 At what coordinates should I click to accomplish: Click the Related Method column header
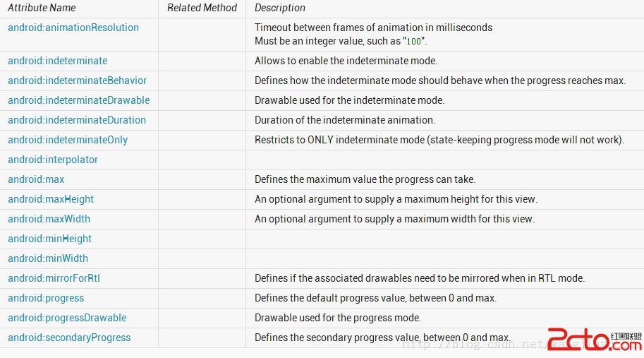click(202, 8)
